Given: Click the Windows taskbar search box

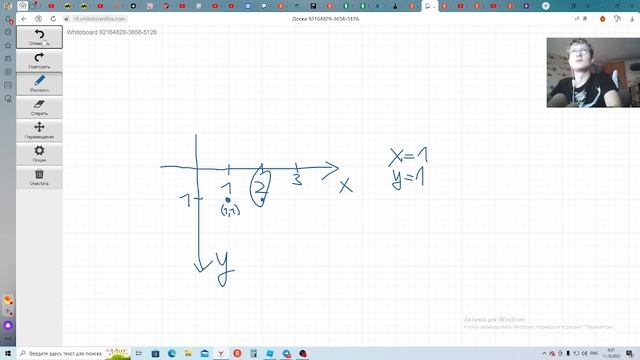Looking at the screenshot, I should click(x=73, y=353).
